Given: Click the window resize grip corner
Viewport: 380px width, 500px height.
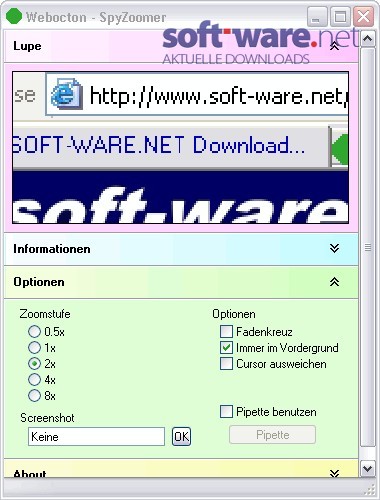Looking at the screenshot, I should 369,489.
